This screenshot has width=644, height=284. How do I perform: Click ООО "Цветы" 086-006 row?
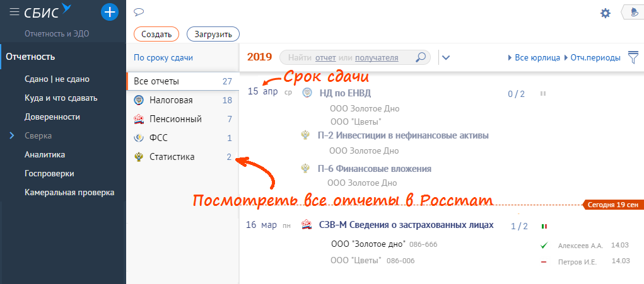373,261
